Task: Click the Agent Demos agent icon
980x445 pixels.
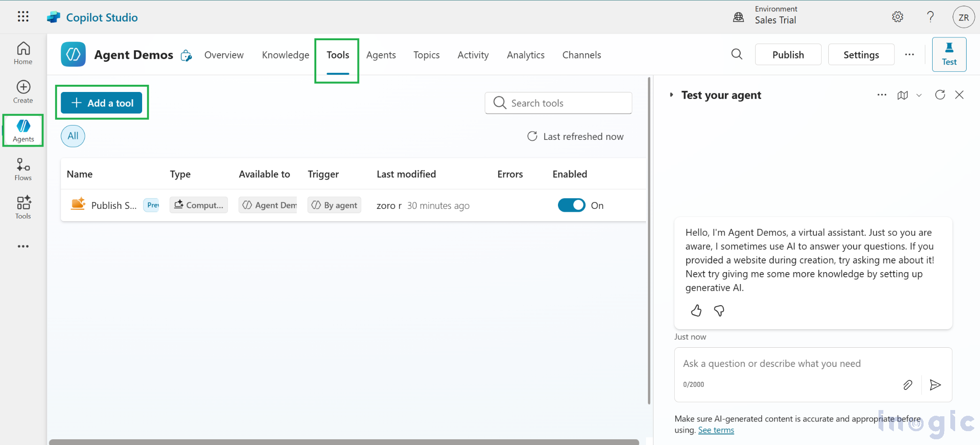Action: tap(73, 55)
